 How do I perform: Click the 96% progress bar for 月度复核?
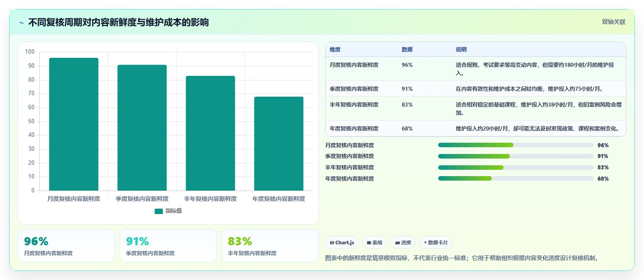tap(516, 145)
